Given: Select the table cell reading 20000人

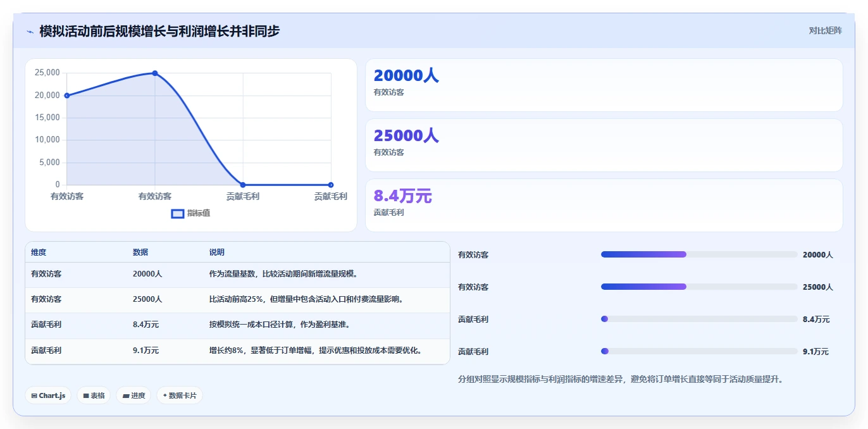Looking at the screenshot, I should point(147,274).
